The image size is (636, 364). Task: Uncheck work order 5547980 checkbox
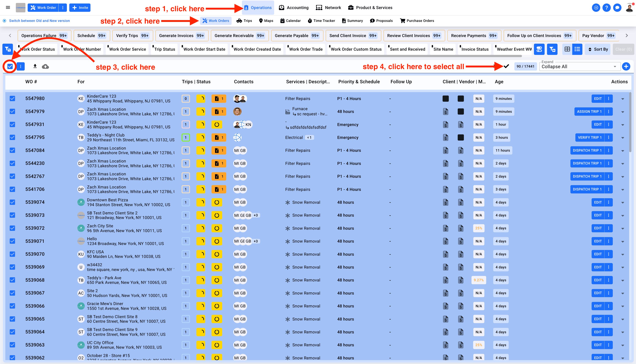12,99
